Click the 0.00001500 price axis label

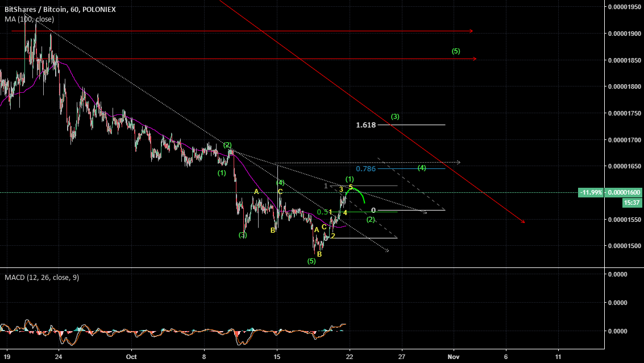click(624, 246)
